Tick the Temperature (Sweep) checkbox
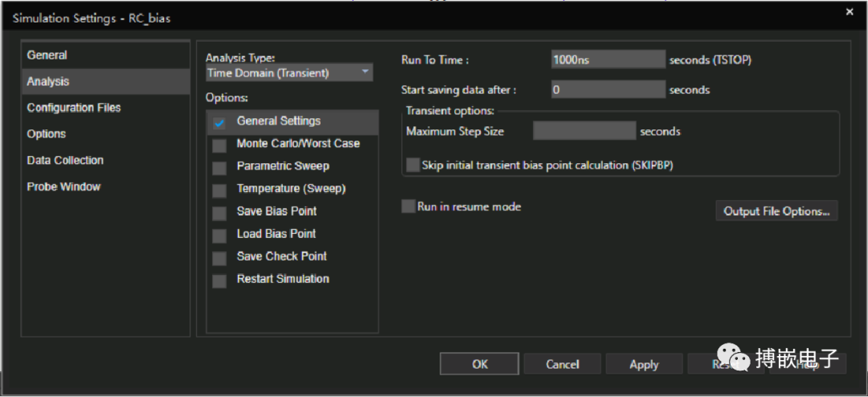The height and width of the screenshot is (397, 868). tap(219, 190)
